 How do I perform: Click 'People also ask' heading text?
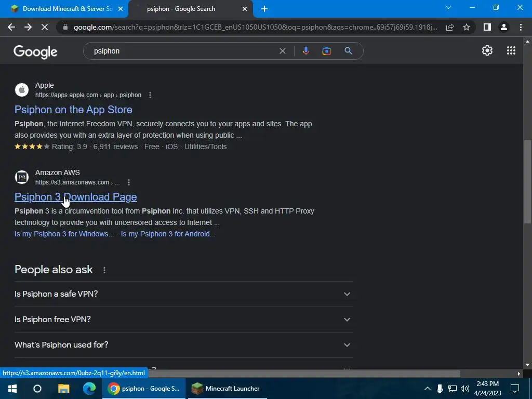click(x=54, y=270)
